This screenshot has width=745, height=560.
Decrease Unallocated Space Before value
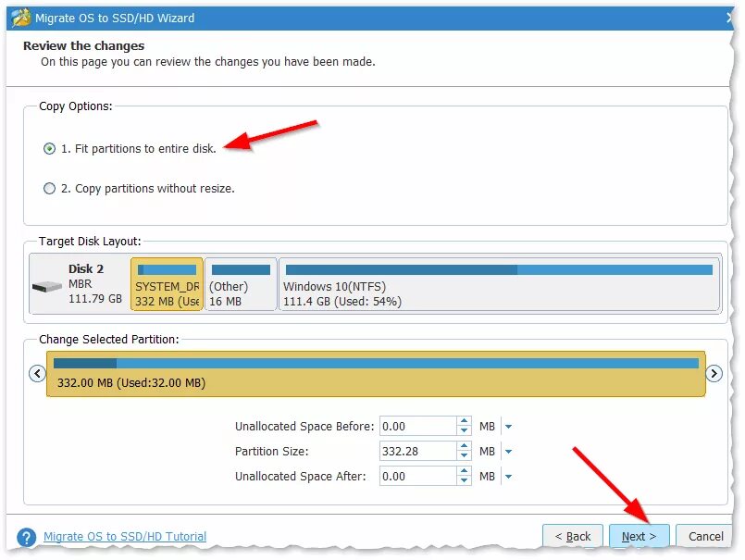(464, 431)
